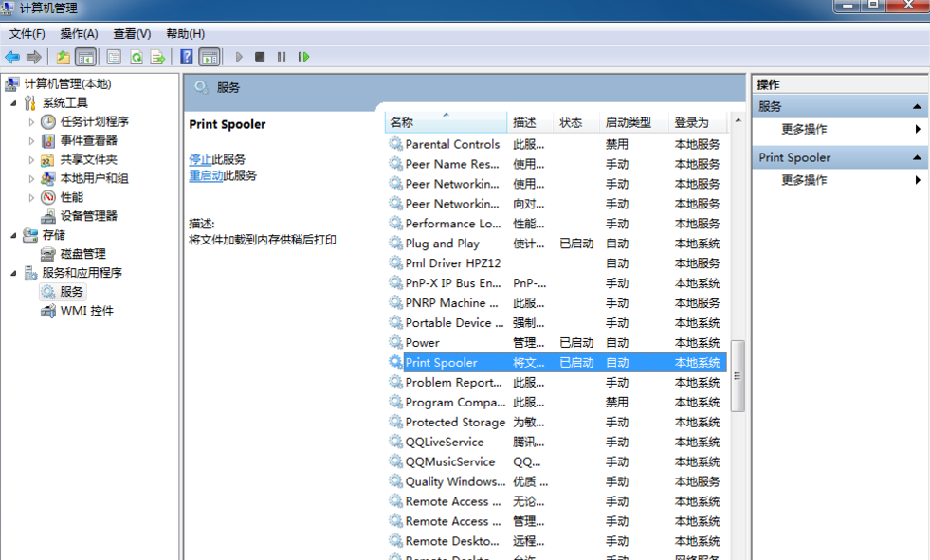Image resolution: width=930 pixels, height=560 pixels.
Task: Click the Export list toolbar icon
Action: [x=157, y=57]
